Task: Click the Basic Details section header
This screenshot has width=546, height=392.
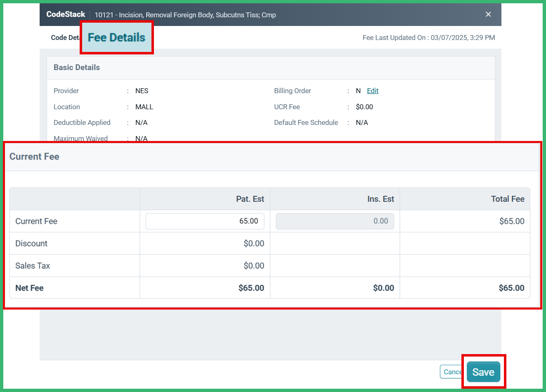Action: pyautogui.click(x=77, y=68)
